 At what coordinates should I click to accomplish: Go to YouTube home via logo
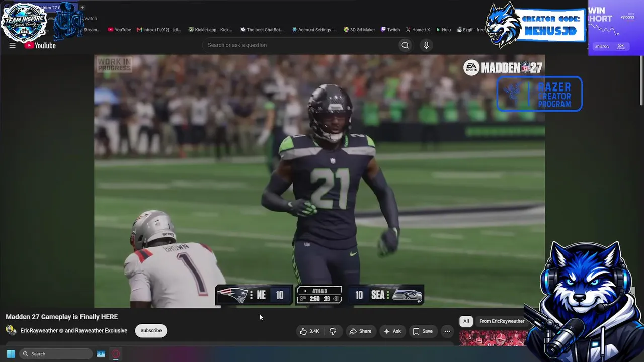tap(40, 45)
